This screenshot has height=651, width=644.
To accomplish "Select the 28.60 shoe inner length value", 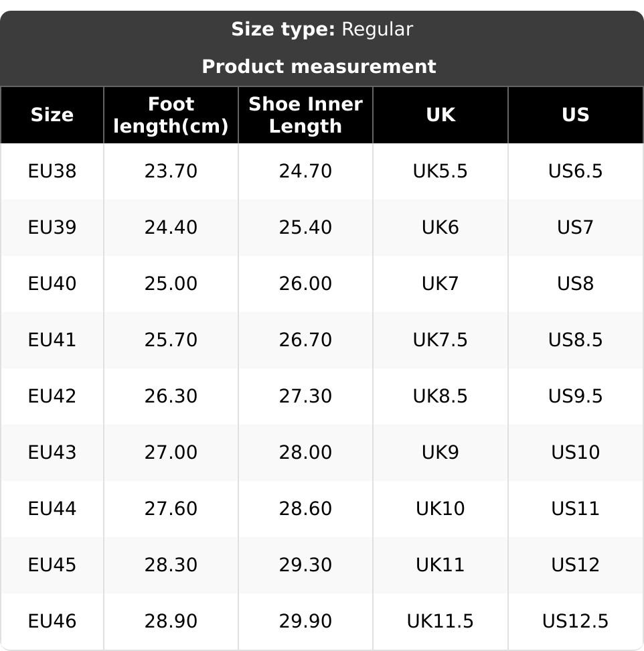I will (305, 509).
